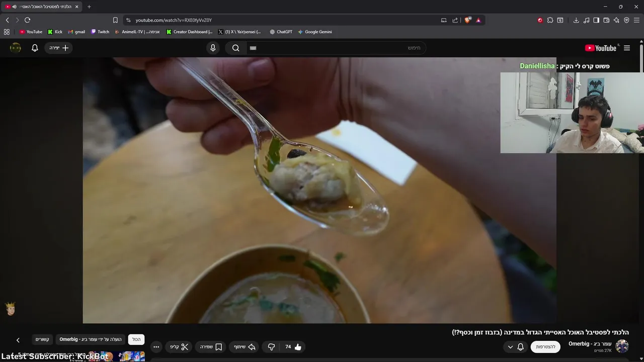Click the YouTube video player

(319, 190)
